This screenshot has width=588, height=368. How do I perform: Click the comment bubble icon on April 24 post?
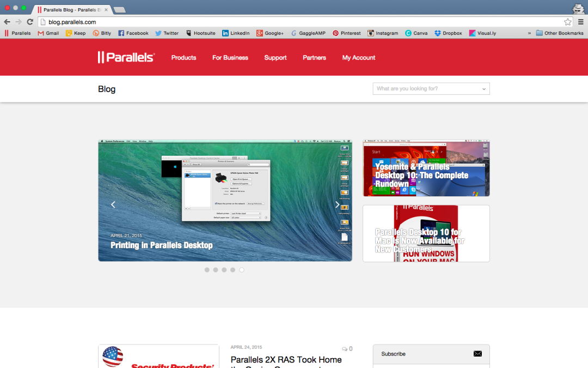344,349
